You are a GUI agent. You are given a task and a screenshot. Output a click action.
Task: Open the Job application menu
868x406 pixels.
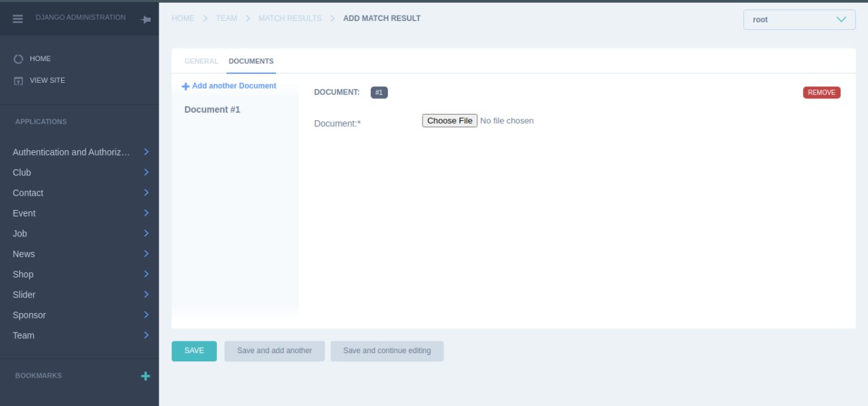click(20, 234)
